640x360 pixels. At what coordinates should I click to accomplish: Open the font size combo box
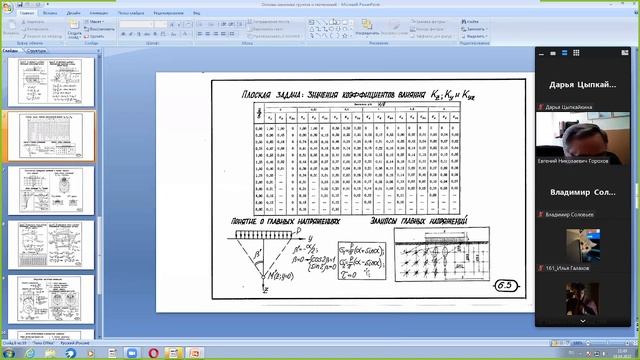click(x=161, y=24)
